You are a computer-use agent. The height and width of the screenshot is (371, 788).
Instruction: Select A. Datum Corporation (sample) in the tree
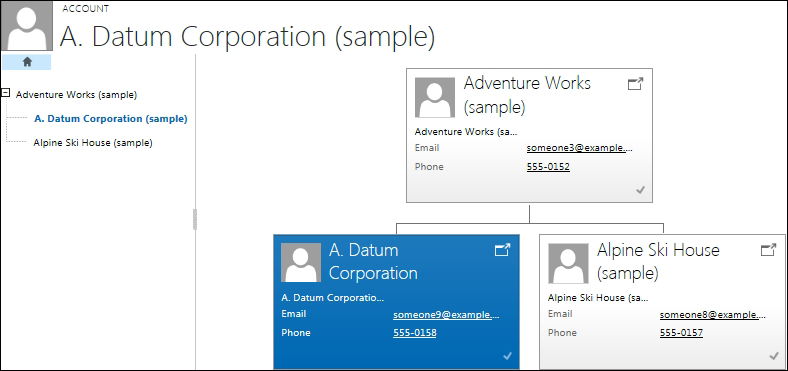[111, 119]
